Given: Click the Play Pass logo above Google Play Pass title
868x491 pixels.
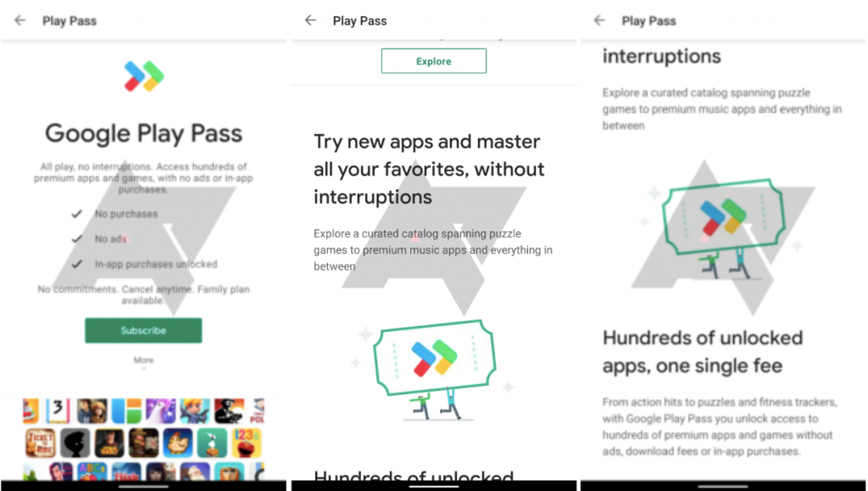Looking at the screenshot, I should [x=144, y=76].
